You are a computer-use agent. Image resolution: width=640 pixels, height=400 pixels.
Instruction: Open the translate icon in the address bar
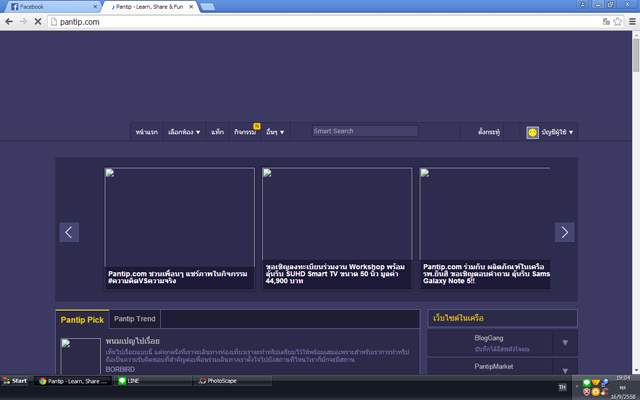point(606,22)
